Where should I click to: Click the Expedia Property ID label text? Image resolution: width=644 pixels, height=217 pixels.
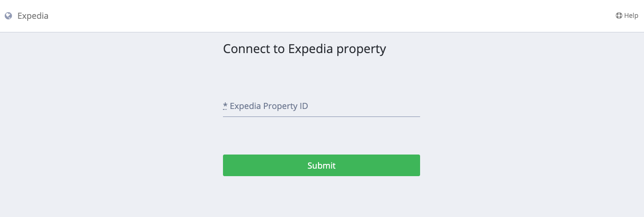click(x=269, y=106)
